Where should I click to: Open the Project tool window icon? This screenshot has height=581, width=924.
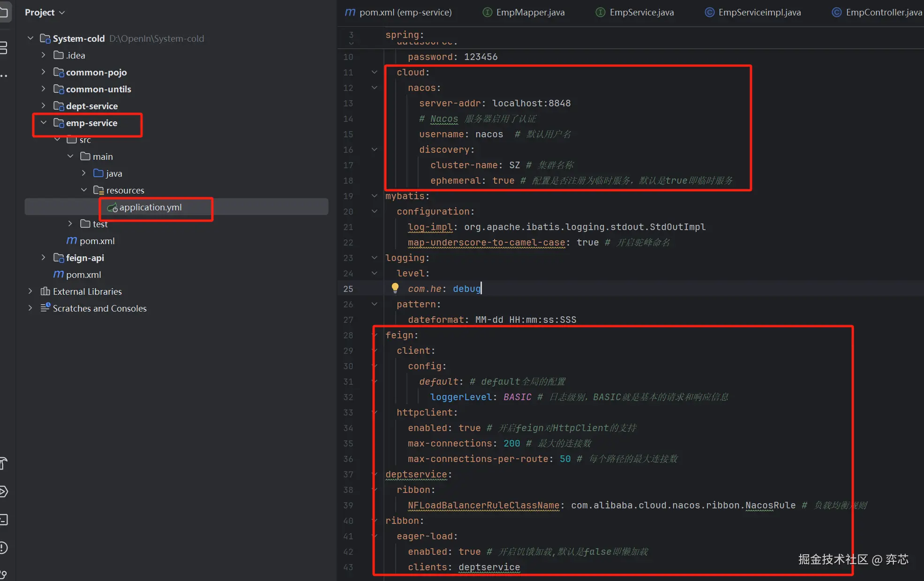pos(4,12)
